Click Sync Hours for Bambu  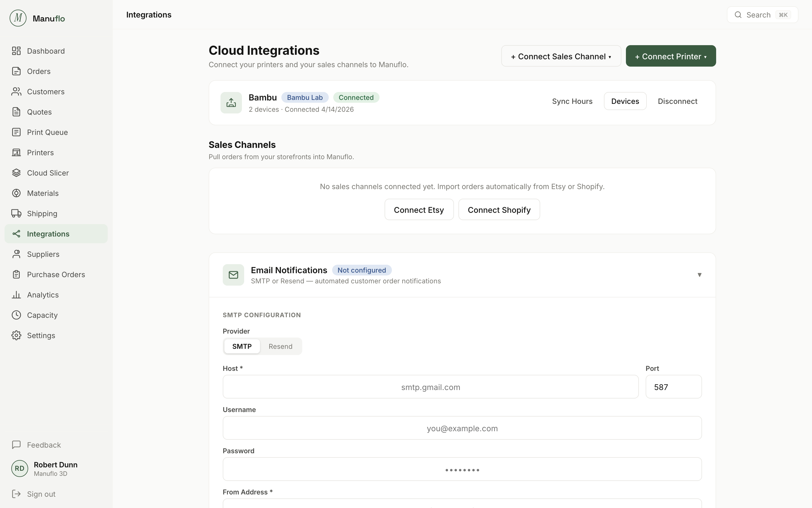coord(572,101)
